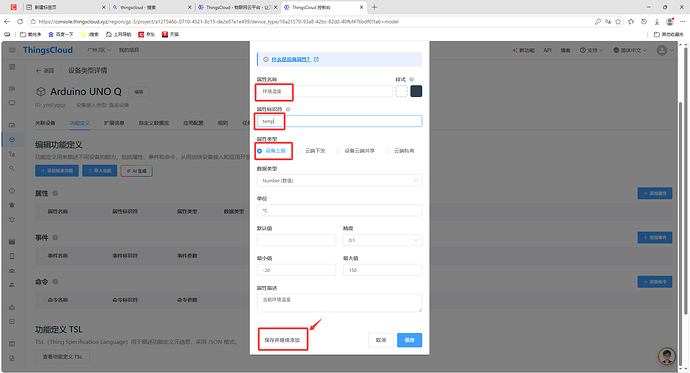Click the 属性名称 input field
The image size is (690, 373).
click(324, 91)
